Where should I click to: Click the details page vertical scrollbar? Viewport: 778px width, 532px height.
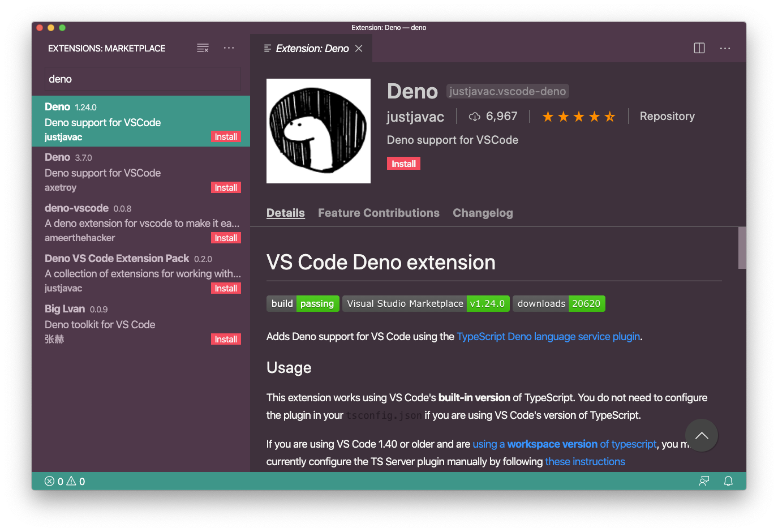pyautogui.click(x=742, y=248)
